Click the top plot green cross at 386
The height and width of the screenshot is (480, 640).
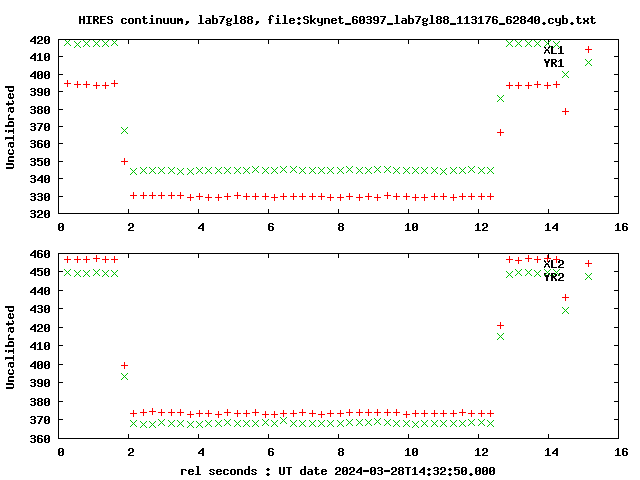click(500, 99)
